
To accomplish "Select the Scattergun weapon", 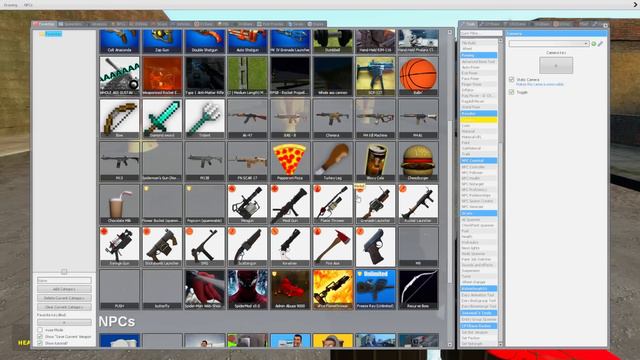I will point(247,247).
